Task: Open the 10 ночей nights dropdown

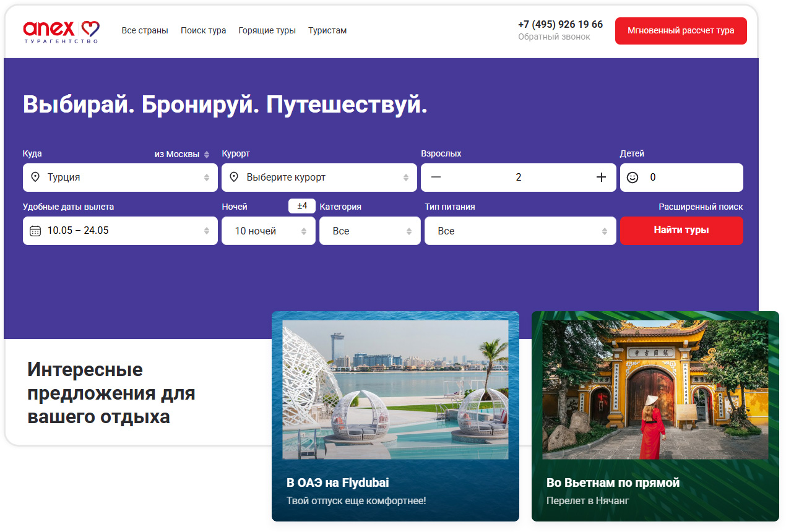Action: (269, 231)
